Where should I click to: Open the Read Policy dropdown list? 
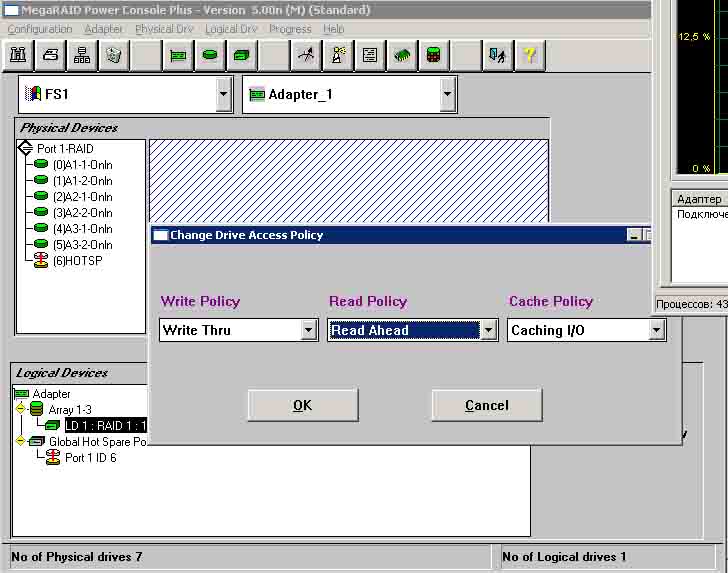coord(488,330)
